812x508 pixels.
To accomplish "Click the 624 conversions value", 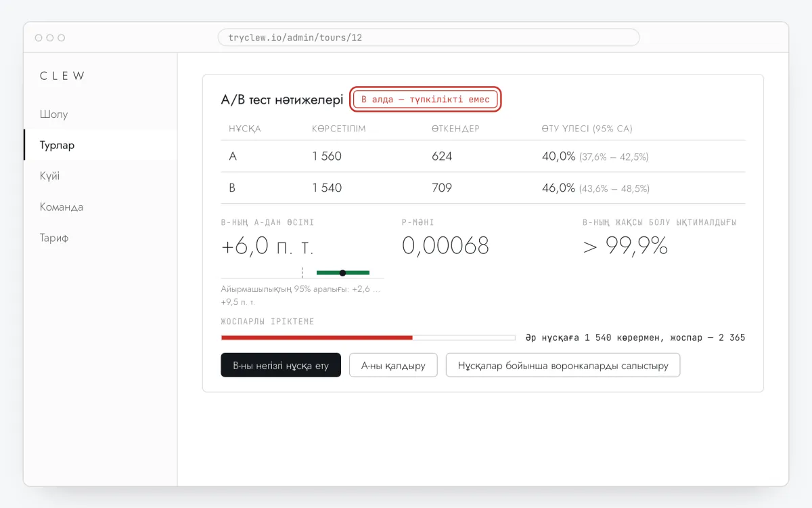I will pyautogui.click(x=442, y=156).
